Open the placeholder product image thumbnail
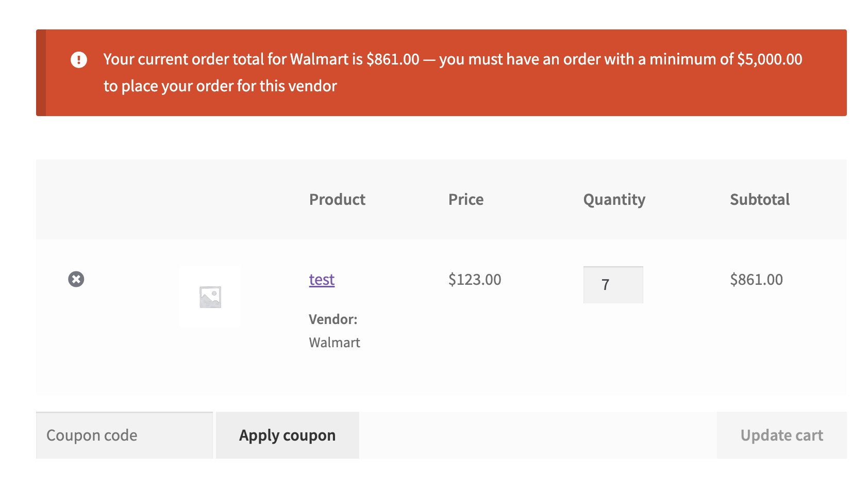868x485 pixels. pyautogui.click(x=210, y=297)
